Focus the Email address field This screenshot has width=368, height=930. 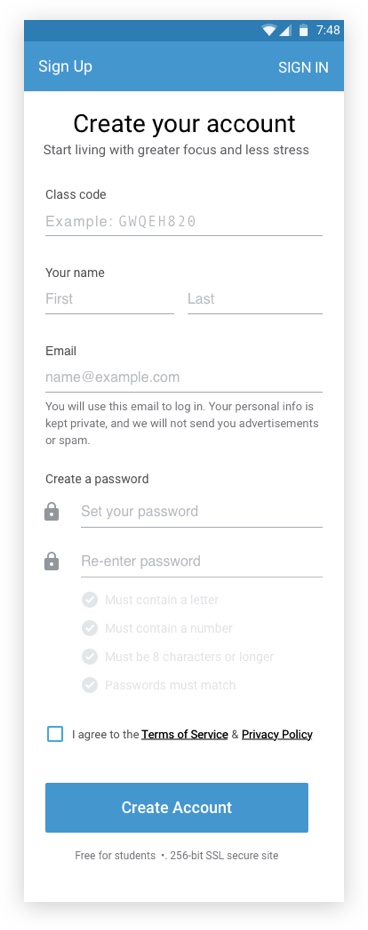(184, 377)
